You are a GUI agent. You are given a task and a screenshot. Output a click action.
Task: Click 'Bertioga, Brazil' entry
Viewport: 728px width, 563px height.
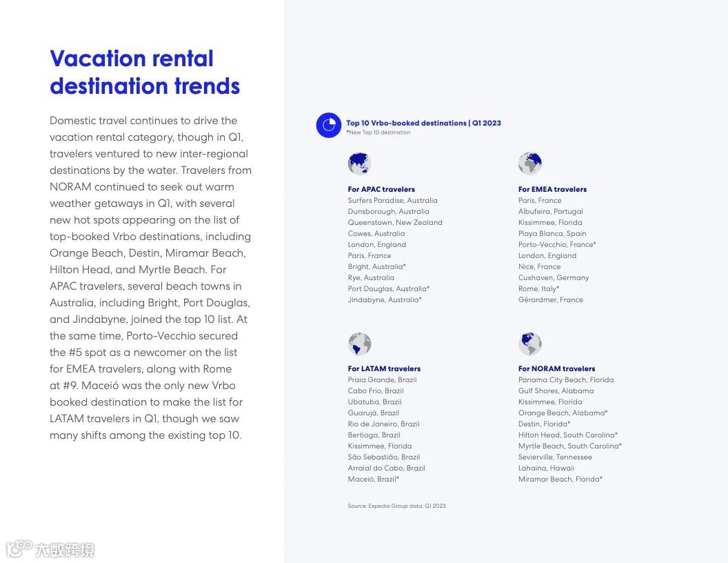(x=374, y=435)
